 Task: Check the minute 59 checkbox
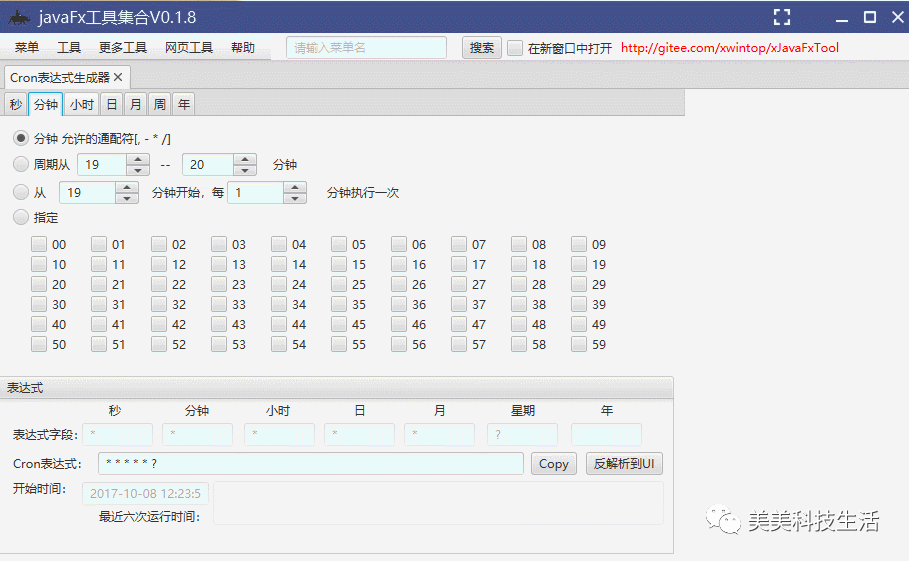click(579, 344)
